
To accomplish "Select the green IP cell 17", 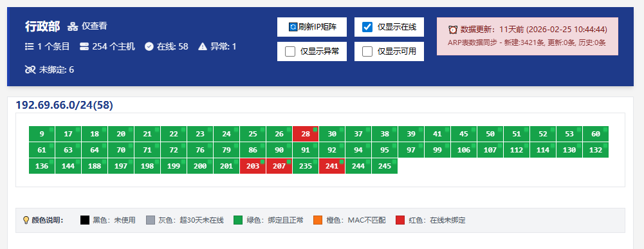I will click(68, 134).
